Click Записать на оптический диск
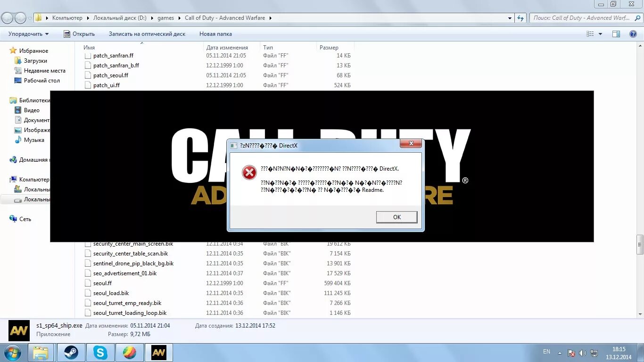This screenshot has width=644, height=362. click(147, 34)
